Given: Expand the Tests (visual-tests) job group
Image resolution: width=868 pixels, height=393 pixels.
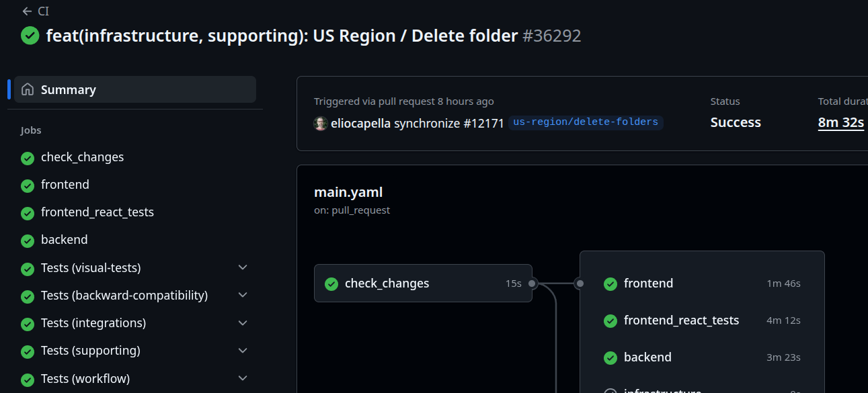Looking at the screenshot, I should click(243, 267).
